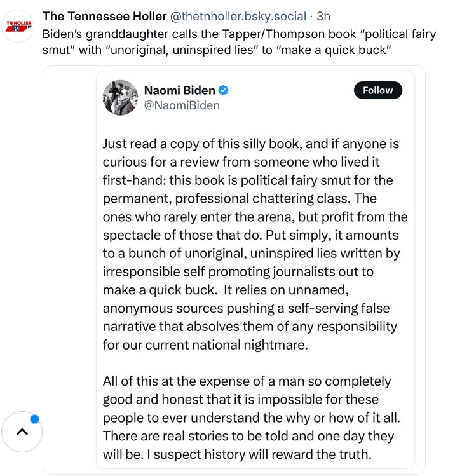Open The Tennessee Holler display name
The image size is (455, 476).
[x=104, y=16]
